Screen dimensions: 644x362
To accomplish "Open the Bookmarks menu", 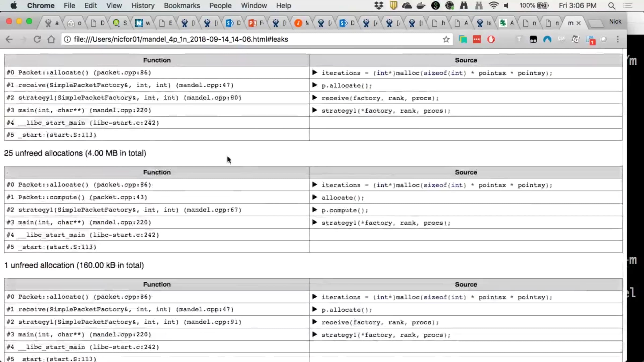I will click(x=182, y=6).
